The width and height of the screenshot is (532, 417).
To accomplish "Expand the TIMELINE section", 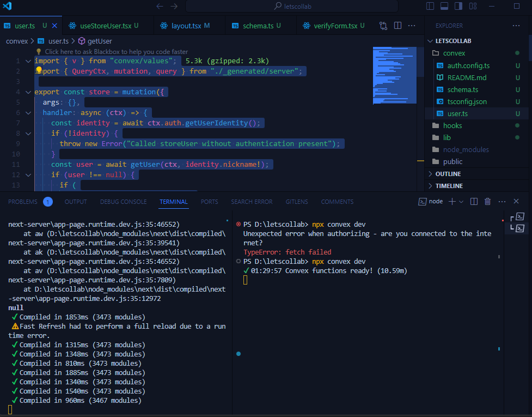I will [476, 186].
